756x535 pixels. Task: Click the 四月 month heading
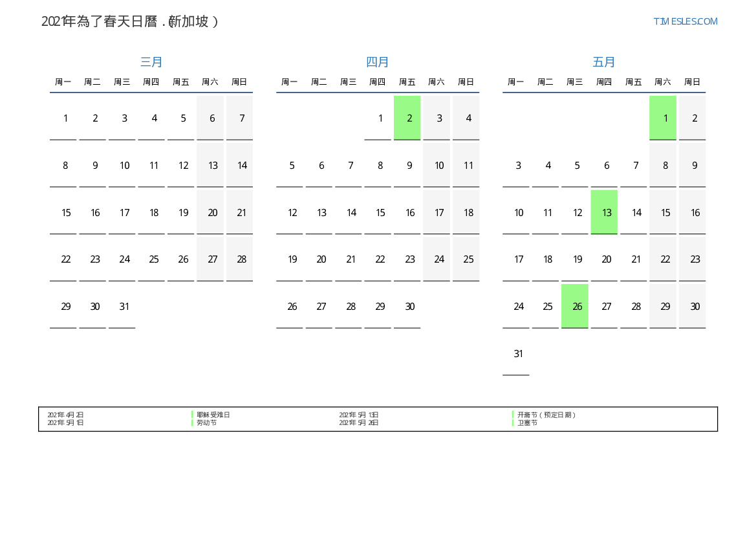point(378,62)
